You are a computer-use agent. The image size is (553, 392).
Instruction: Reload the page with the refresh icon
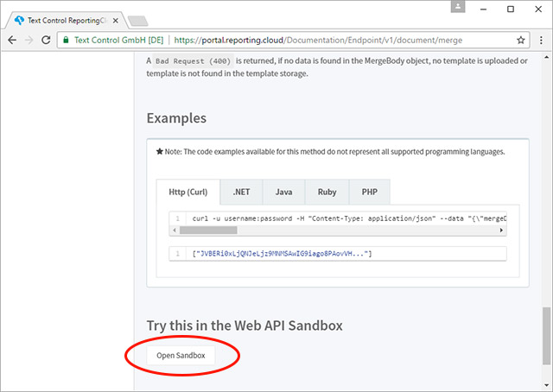click(x=46, y=41)
